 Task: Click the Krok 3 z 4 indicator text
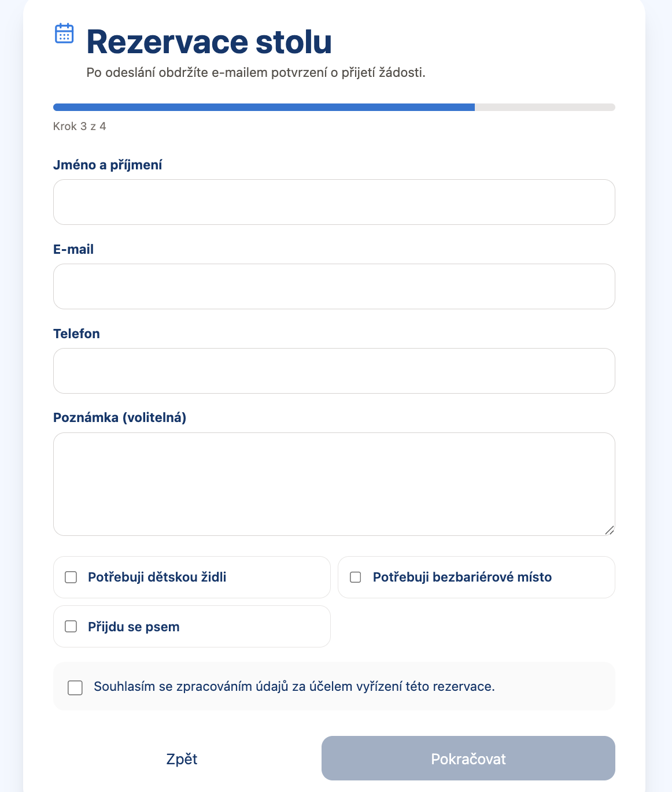(80, 126)
